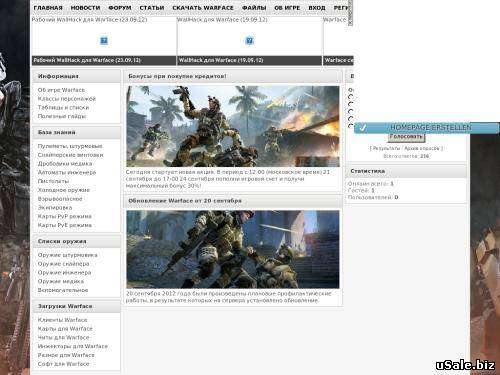Image resolution: width=500 pixels, height=375 pixels.
Task: Select СТАТЬИ in the navigation bar
Action: point(152,8)
